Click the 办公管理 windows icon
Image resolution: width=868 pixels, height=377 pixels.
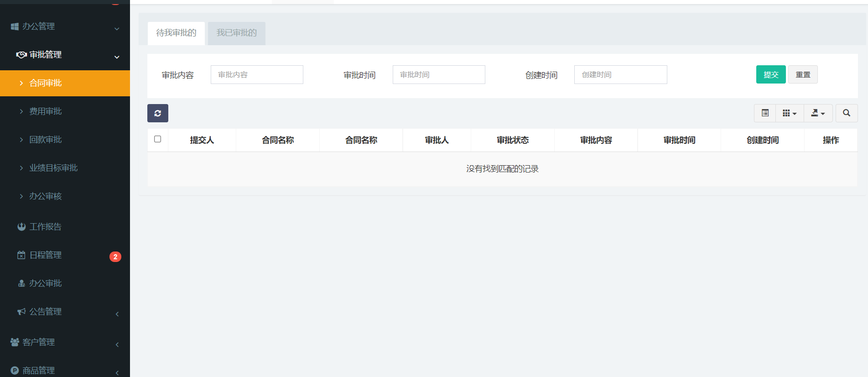15,26
